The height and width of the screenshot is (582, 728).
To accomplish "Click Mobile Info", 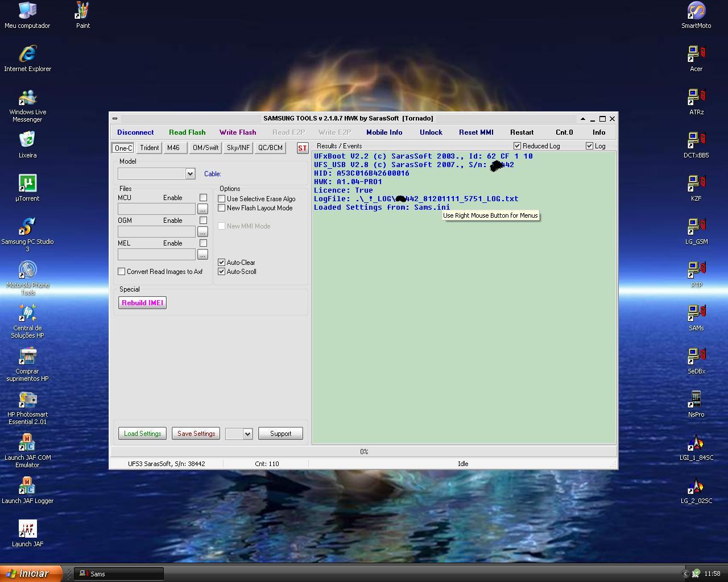I will (384, 132).
